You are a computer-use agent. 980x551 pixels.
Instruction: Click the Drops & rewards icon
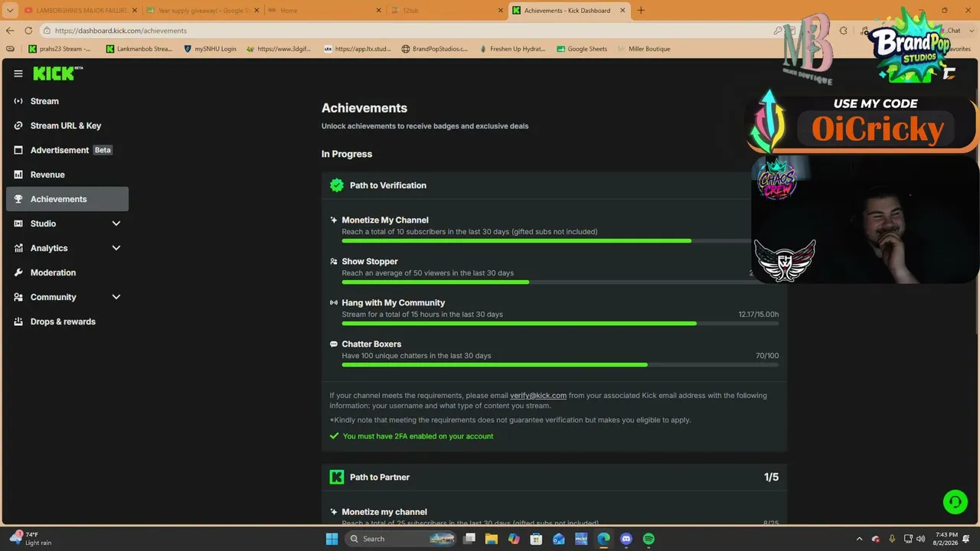[x=18, y=321]
